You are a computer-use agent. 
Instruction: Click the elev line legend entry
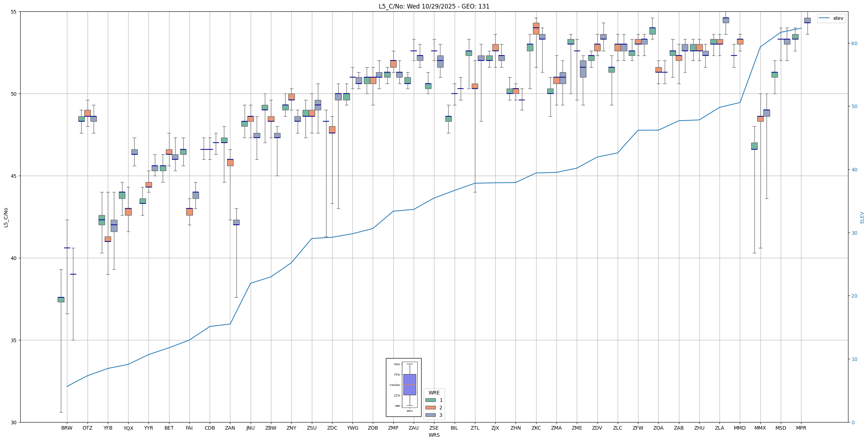832,18
